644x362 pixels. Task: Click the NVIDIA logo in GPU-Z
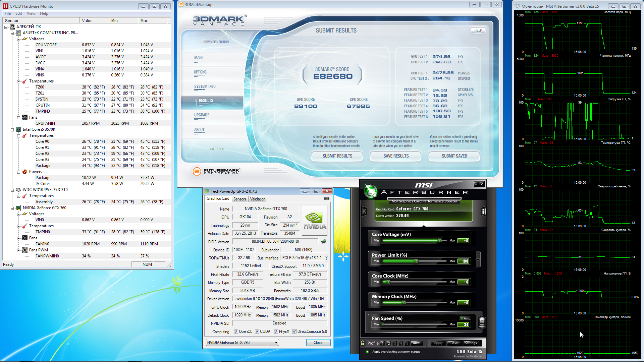[x=315, y=220]
